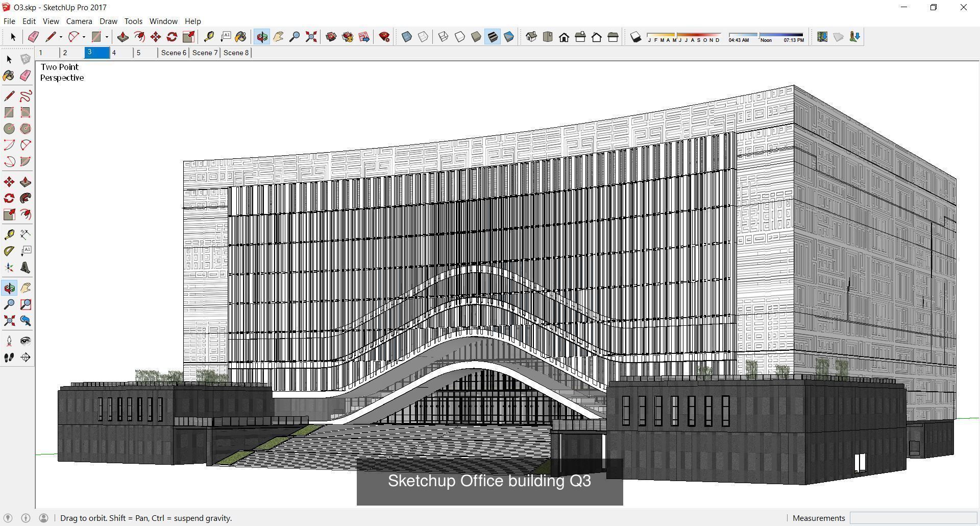
Task: Enable Monochrome face style
Action: (x=509, y=37)
